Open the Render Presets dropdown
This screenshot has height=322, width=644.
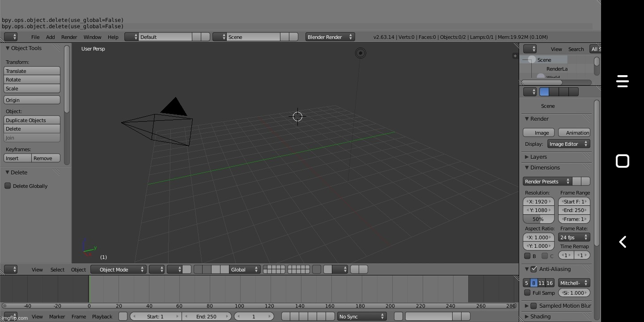click(547, 181)
